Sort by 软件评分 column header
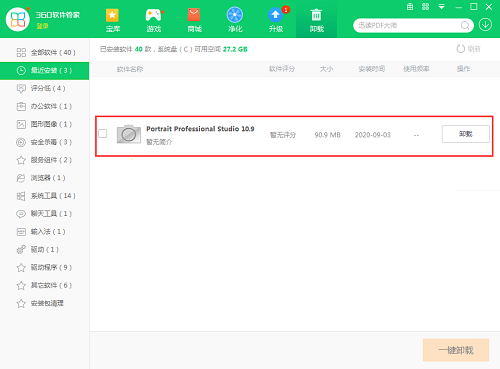The image size is (500, 369). point(282,69)
